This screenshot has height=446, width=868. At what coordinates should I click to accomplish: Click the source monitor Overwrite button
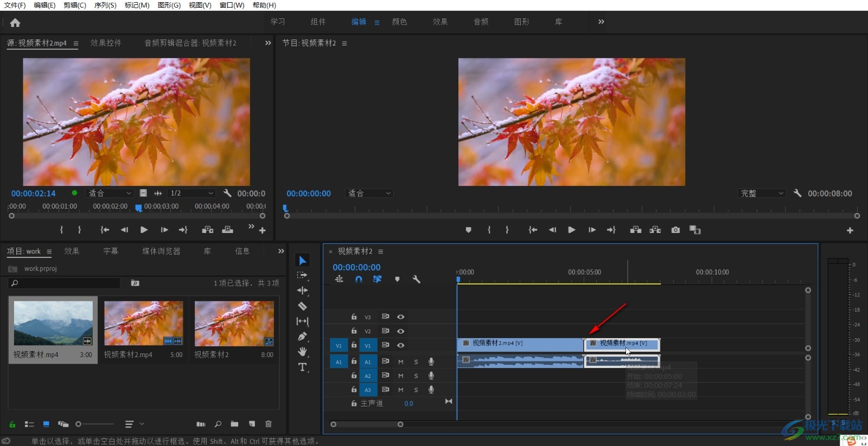pos(228,230)
